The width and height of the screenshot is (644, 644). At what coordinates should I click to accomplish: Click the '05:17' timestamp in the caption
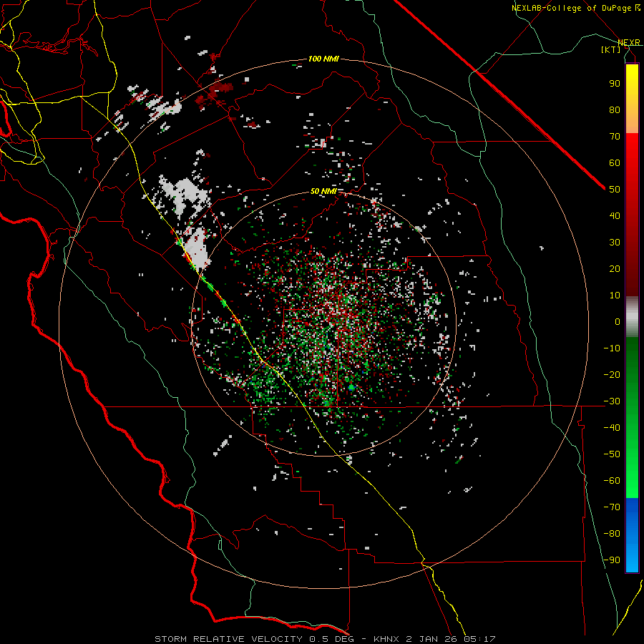[479, 639]
